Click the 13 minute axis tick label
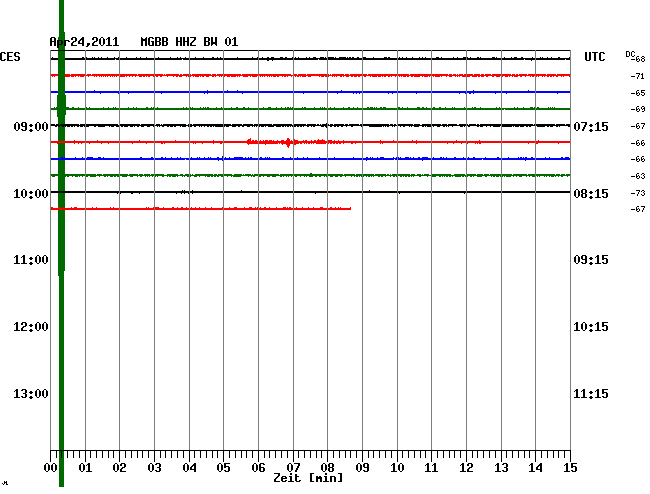Screen dimensions: 650x494 501,468
